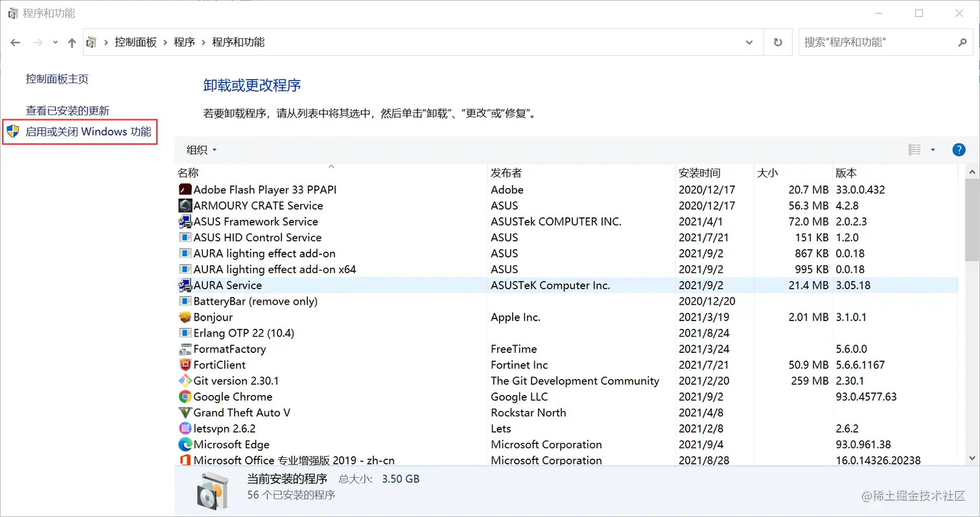This screenshot has width=980, height=517.
Task: Click the Adobe Flash Player program icon
Action: point(185,189)
